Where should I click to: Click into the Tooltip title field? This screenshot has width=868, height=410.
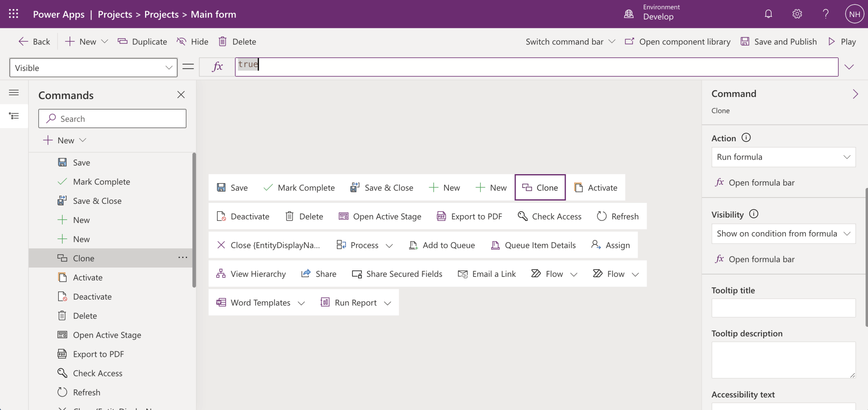pyautogui.click(x=783, y=308)
